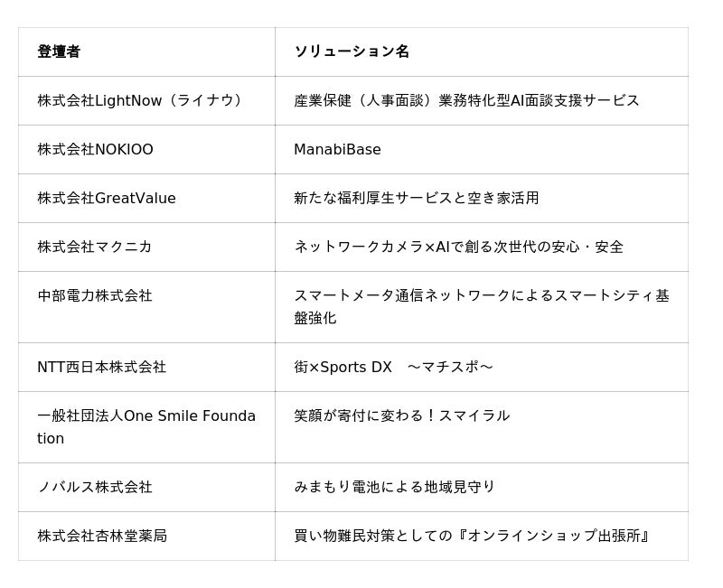The image size is (723, 588).
Task: Select the One Smile Foundation cell
Action: tap(146, 426)
